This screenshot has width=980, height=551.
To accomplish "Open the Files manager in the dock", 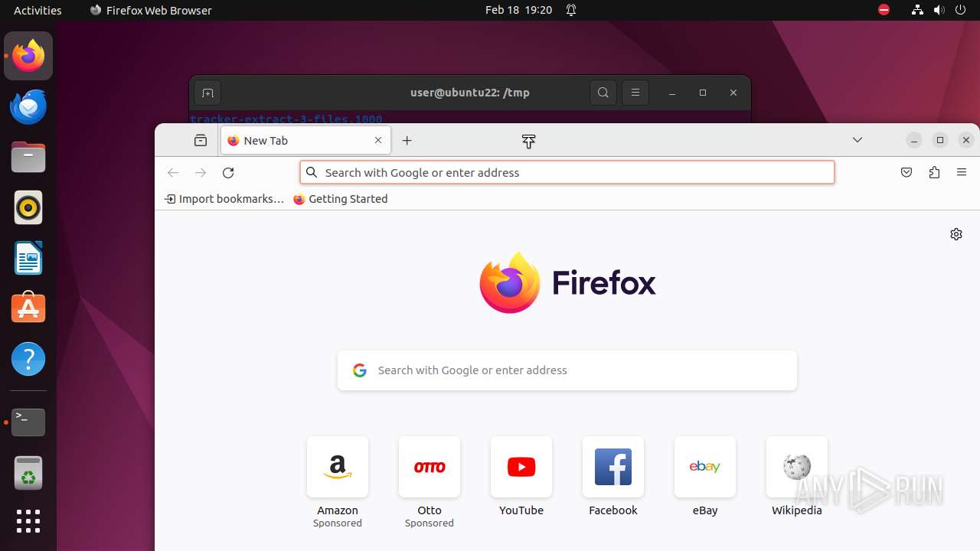I will (28, 157).
